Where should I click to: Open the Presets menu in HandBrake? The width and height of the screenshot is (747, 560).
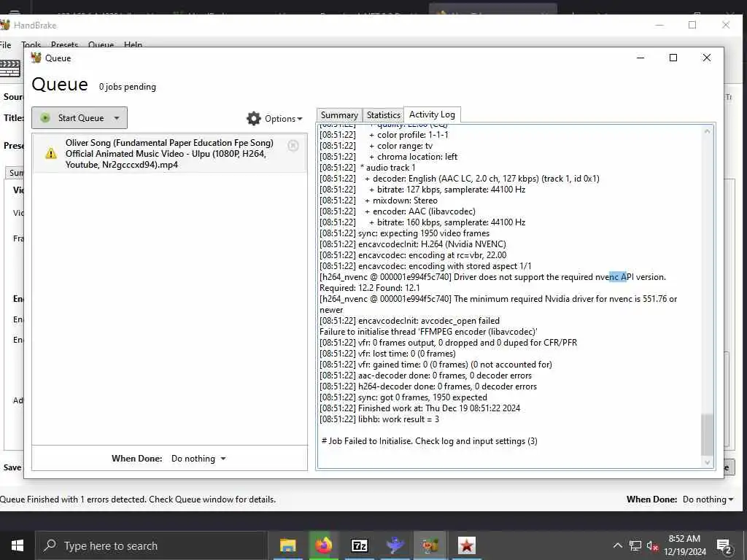[64, 44]
